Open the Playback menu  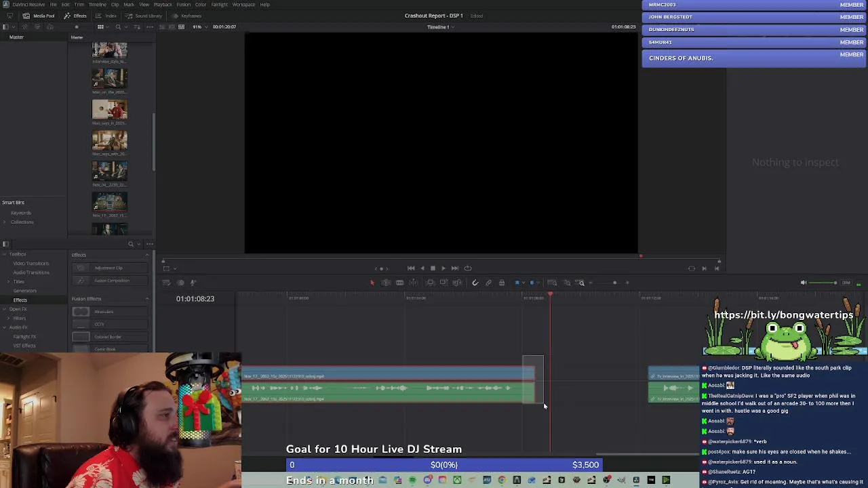pyautogui.click(x=163, y=5)
